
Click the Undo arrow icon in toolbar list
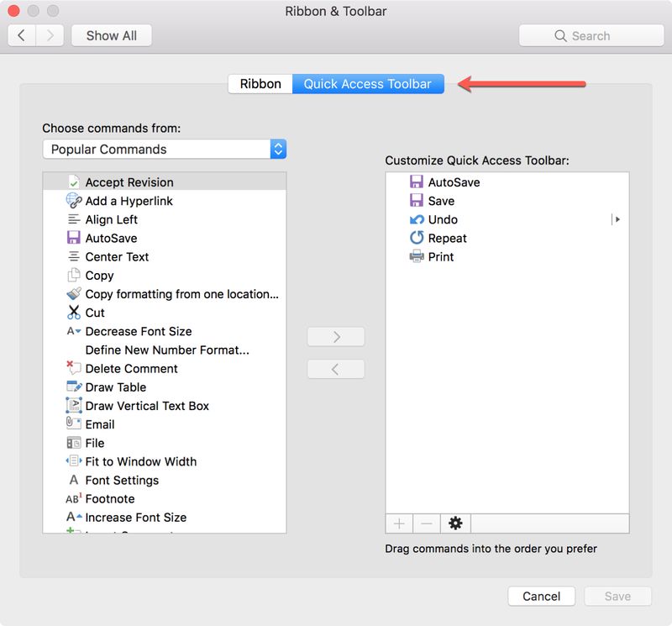(x=417, y=219)
